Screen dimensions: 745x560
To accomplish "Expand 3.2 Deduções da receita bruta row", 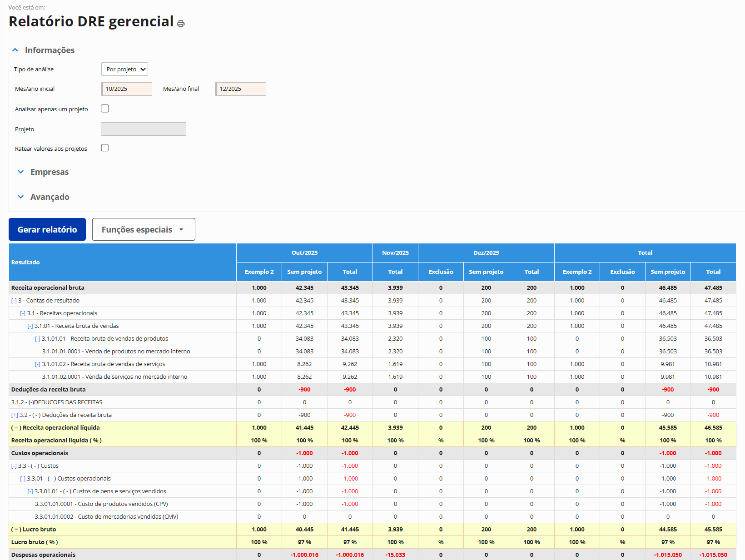I will [x=15, y=415].
